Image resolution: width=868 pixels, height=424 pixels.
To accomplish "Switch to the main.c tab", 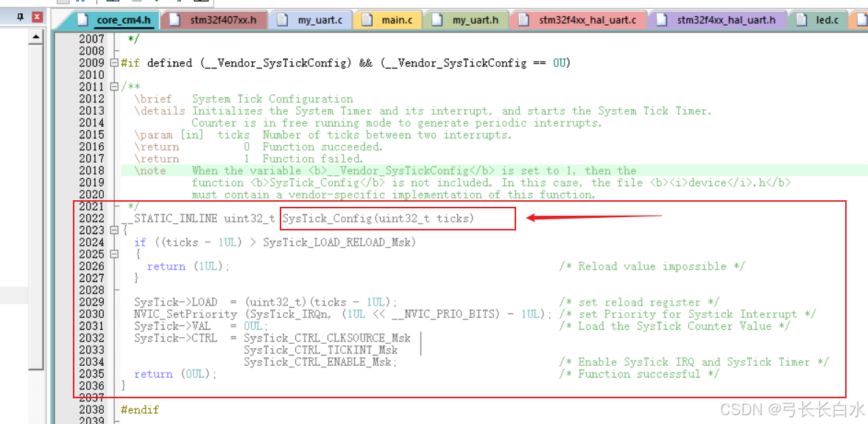I will pyautogui.click(x=387, y=21).
